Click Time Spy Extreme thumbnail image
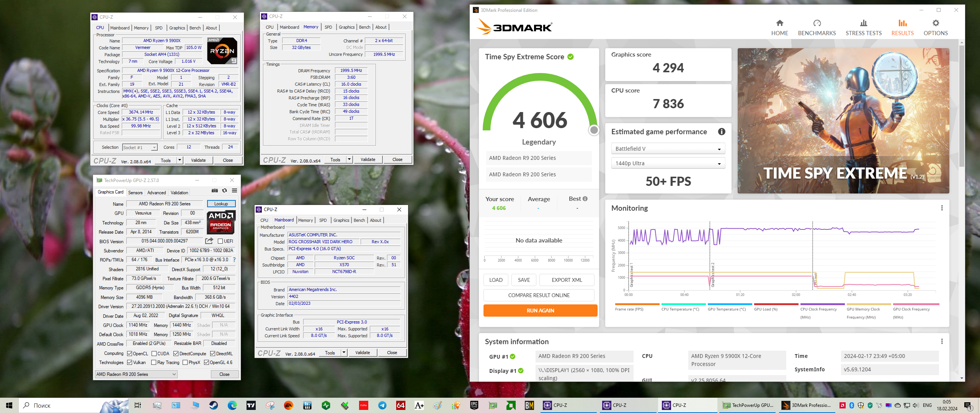This screenshot has width=980, height=413. tap(843, 121)
